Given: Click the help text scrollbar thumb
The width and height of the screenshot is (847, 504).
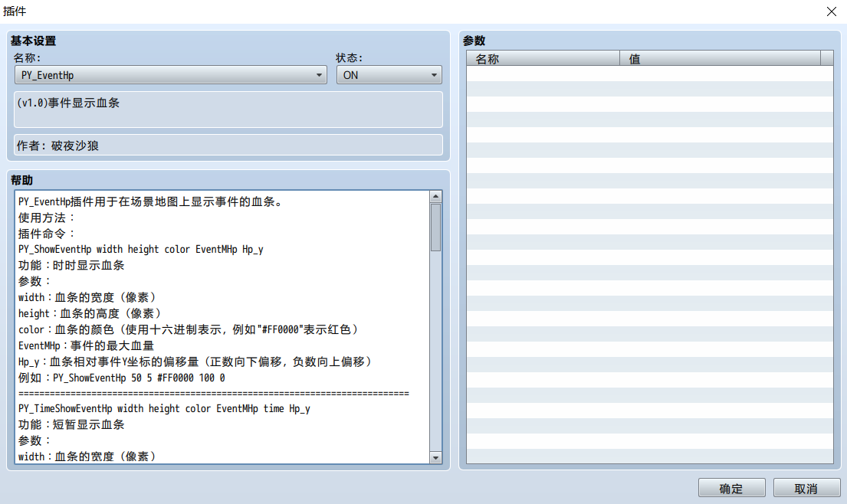Looking at the screenshot, I should pyautogui.click(x=435, y=227).
